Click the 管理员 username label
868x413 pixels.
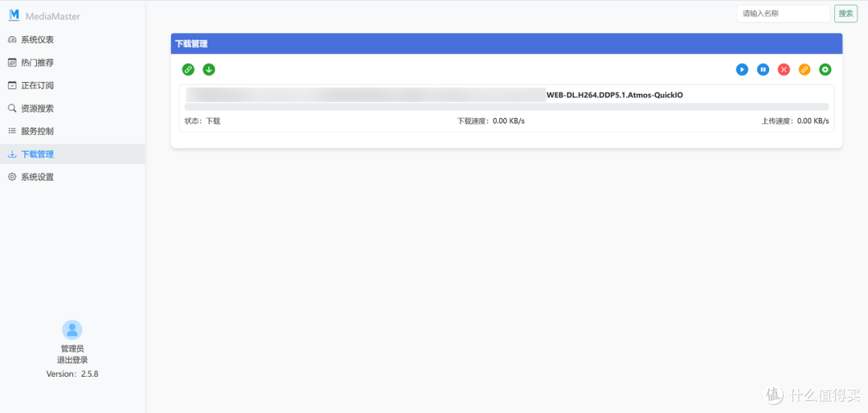coord(72,349)
